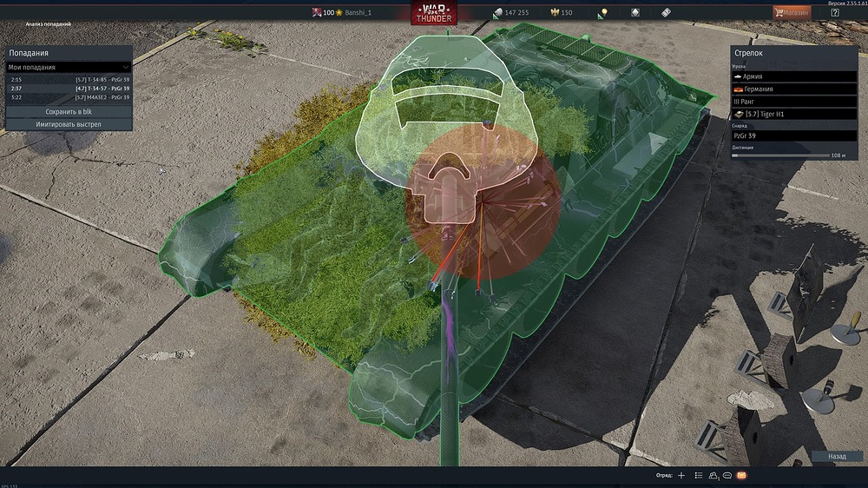Adjust the distance slider
This screenshot has width=868, height=488.
tap(781, 155)
